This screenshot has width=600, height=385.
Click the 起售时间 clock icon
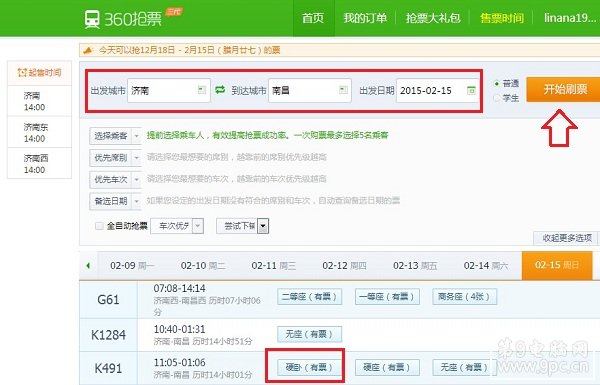click(22, 72)
